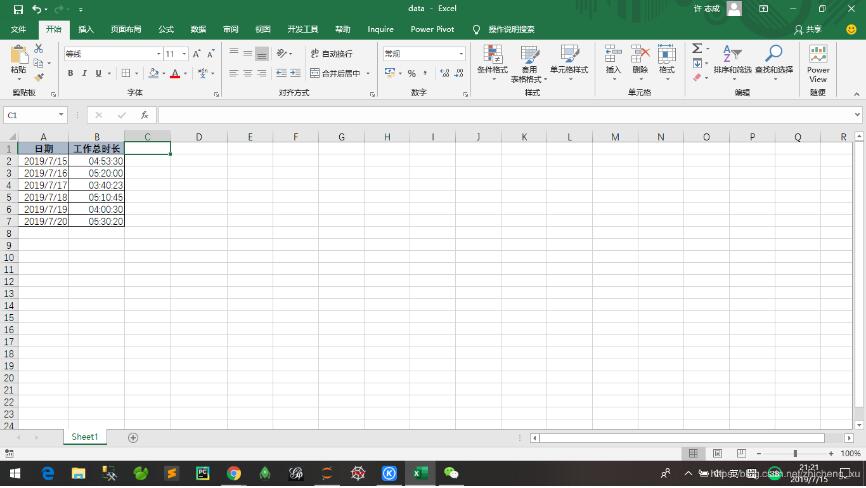Apply the red font color

tap(175, 73)
